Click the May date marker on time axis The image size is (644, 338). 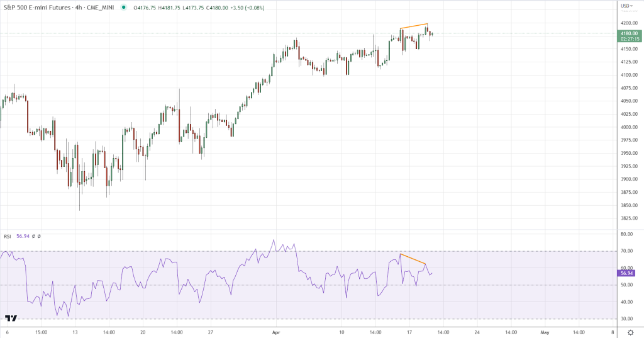coord(545,332)
